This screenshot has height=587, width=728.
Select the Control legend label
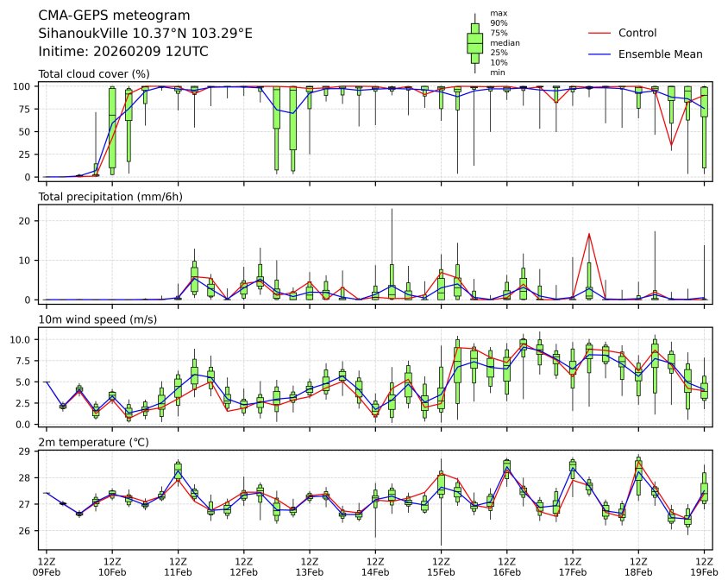pos(637,33)
